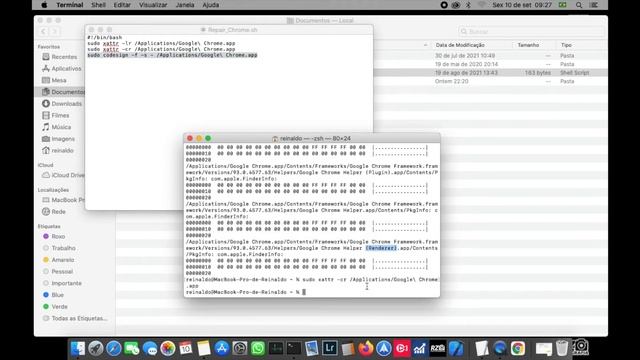Open Finder from the Dock
This screenshot has width=640, height=360.
tap(78, 349)
